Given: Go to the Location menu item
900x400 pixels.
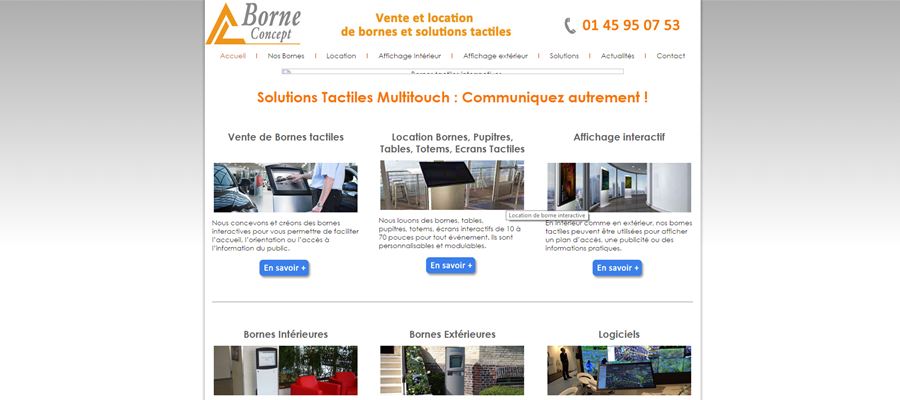Looking at the screenshot, I should [x=341, y=56].
